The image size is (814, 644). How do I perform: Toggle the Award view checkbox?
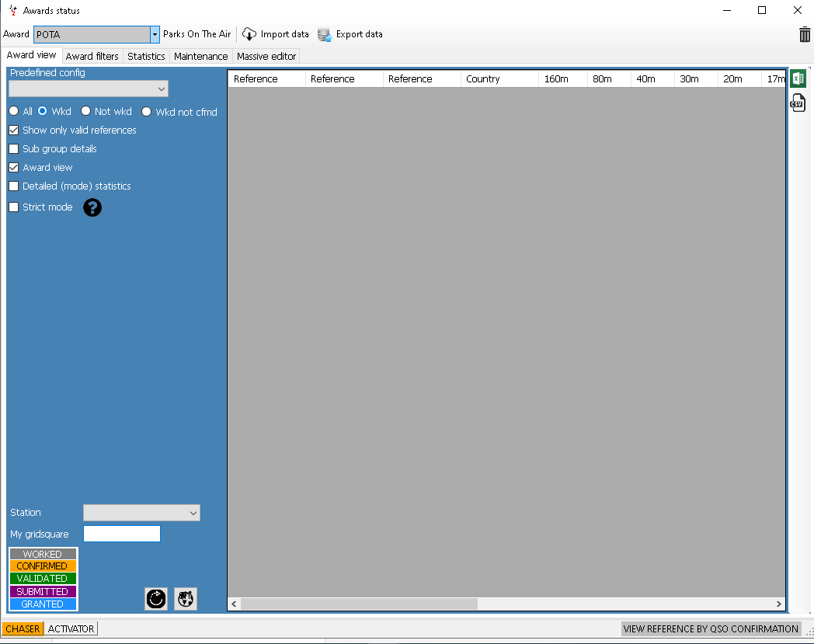coord(14,168)
